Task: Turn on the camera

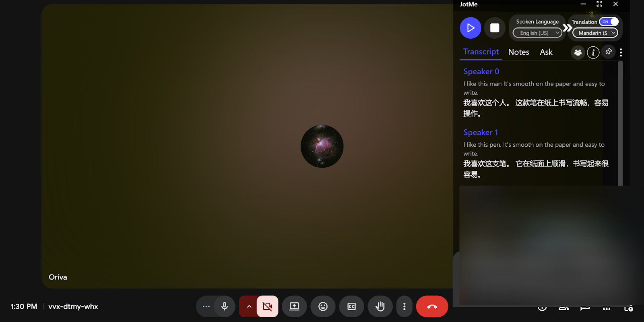Action: [267, 306]
